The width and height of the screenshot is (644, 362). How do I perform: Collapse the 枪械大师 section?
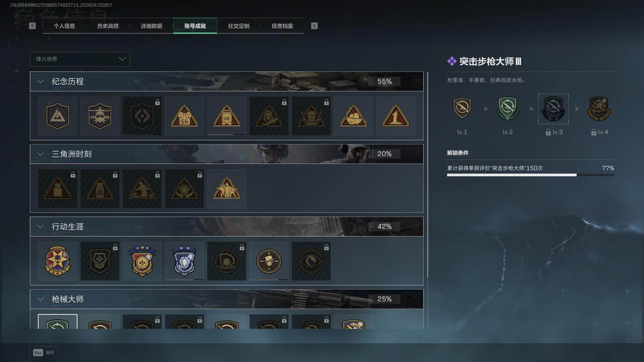pos(40,299)
